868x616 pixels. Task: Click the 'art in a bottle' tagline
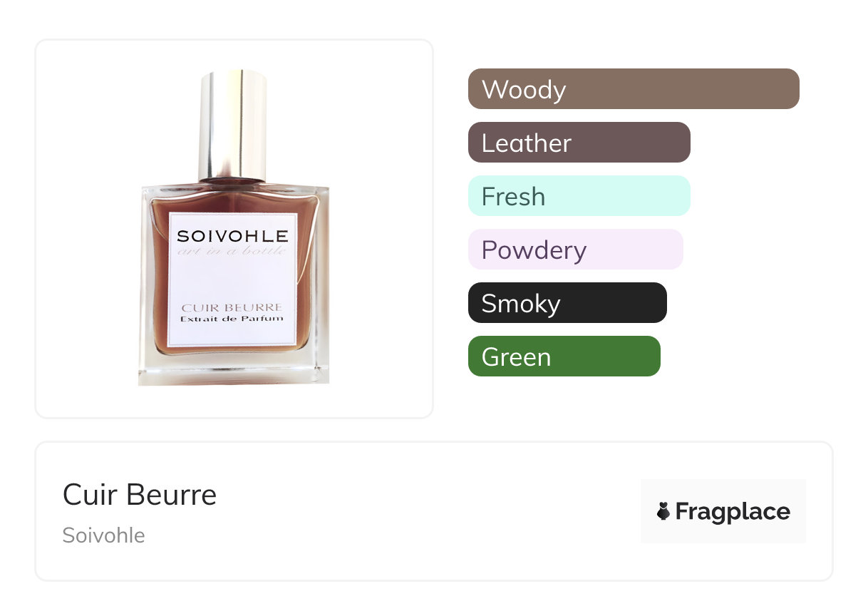click(232, 251)
